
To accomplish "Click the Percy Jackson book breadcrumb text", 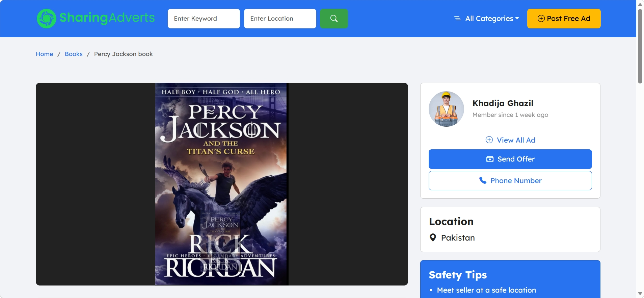I will [x=124, y=54].
